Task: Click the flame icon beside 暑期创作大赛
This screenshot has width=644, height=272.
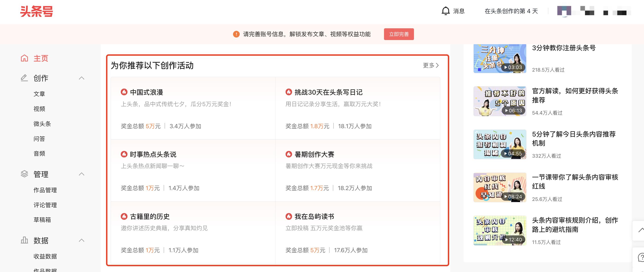Action: [x=289, y=154]
